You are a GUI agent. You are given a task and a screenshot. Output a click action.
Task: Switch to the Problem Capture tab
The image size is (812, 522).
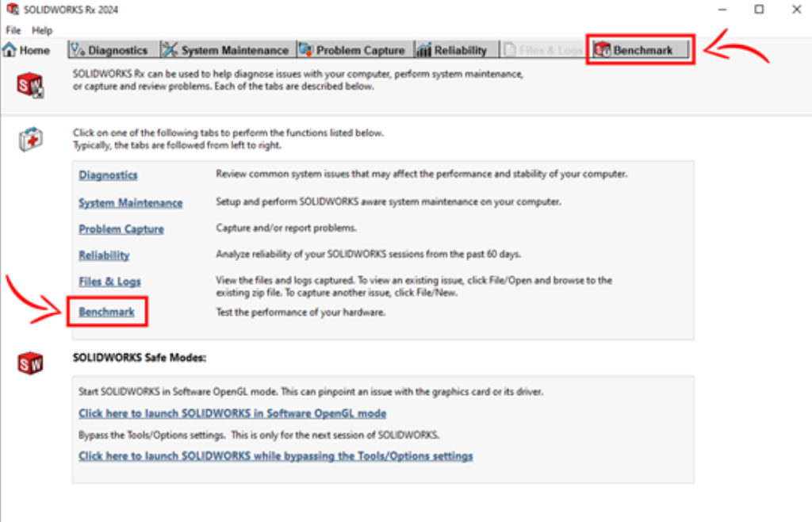(x=356, y=50)
